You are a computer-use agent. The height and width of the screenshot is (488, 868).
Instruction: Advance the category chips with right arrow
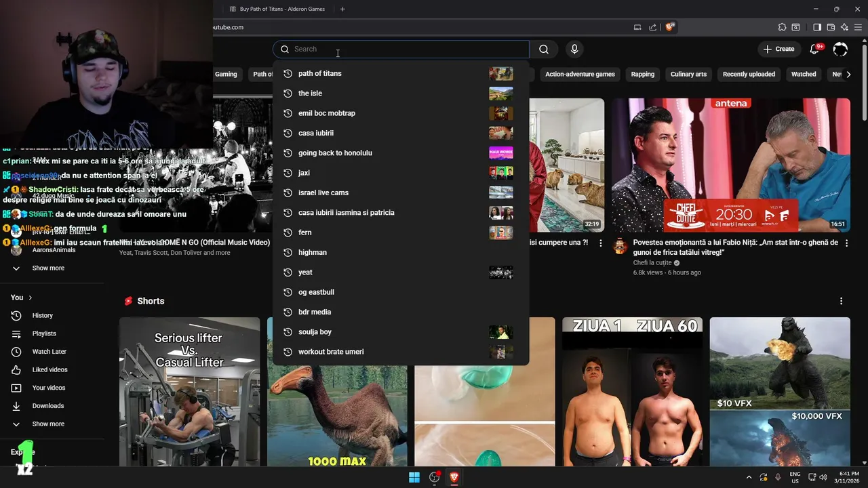click(x=848, y=75)
